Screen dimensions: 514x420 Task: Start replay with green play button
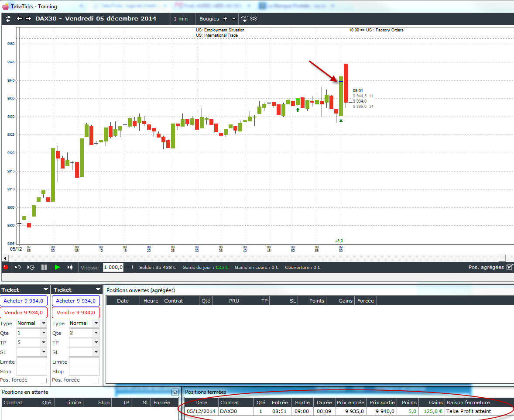pyautogui.click(x=57, y=267)
